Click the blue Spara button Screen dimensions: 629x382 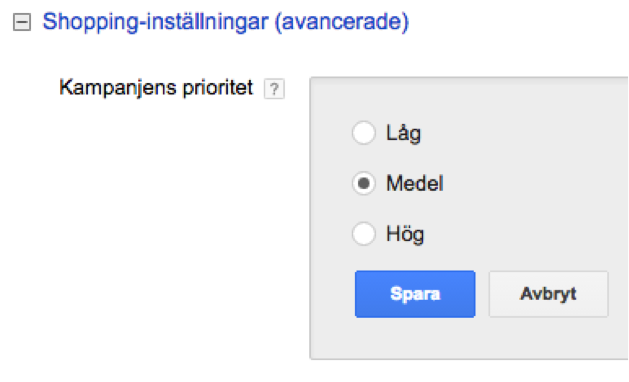[415, 294]
